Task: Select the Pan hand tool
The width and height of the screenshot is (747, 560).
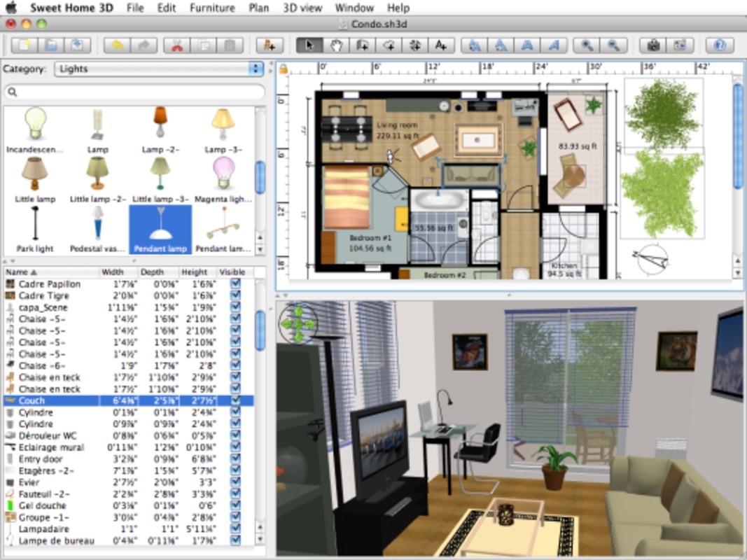Action: [335, 45]
